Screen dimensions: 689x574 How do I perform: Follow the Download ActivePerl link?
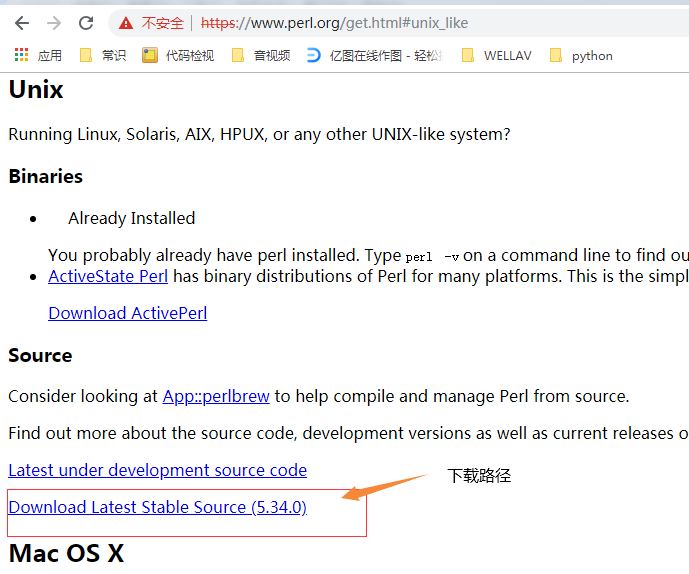pyautogui.click(x=127, y=313)
